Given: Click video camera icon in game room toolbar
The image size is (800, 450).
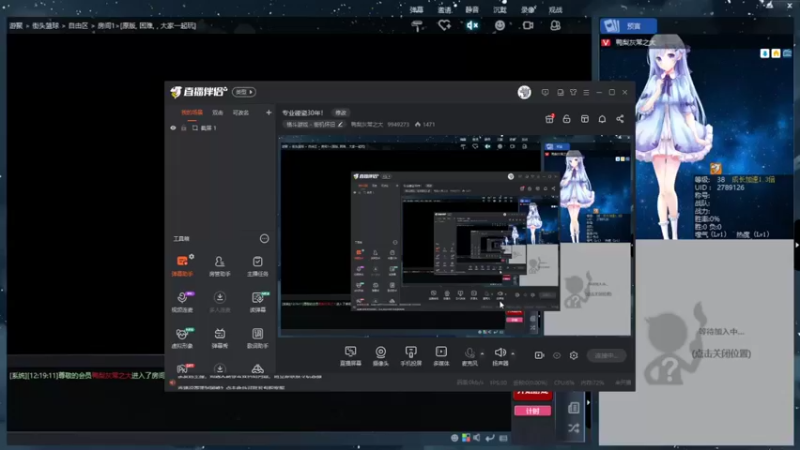Looking at the screenshot, I should 528,25.
